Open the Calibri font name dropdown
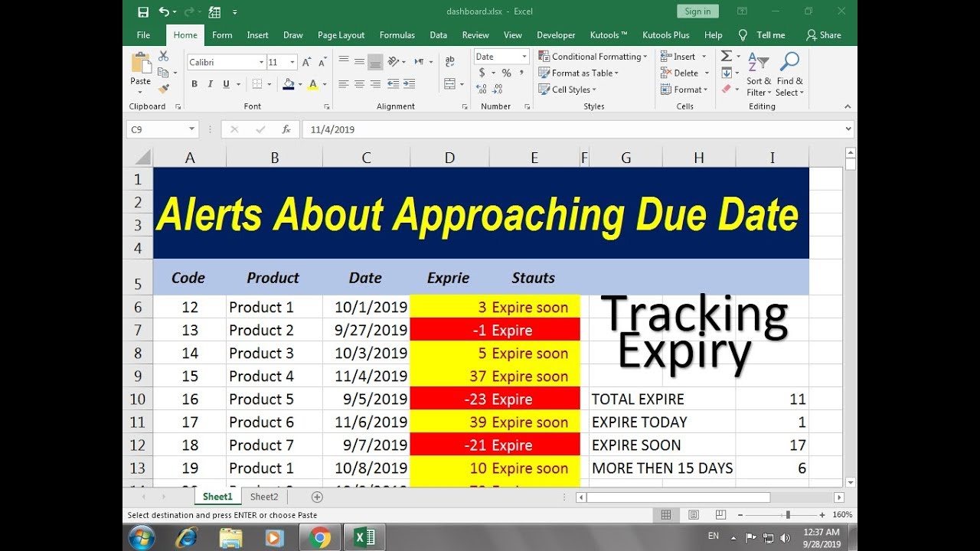980x551 pixels. point(260,62)
